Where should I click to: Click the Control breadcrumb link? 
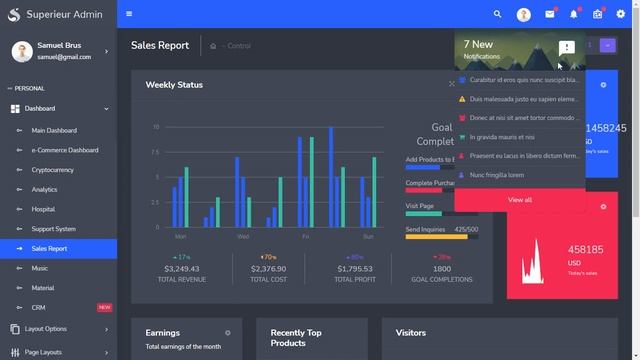point(239,46)
